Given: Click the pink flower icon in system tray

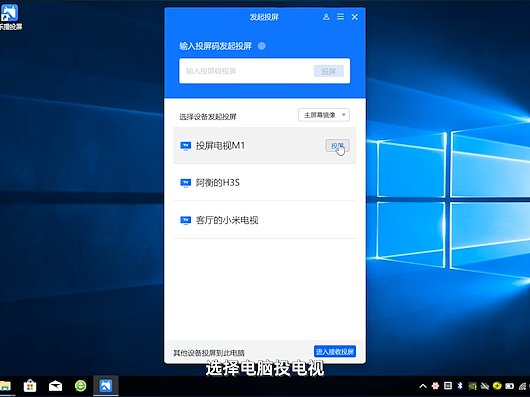Looking at the screenshot, I should pos(435,386).
